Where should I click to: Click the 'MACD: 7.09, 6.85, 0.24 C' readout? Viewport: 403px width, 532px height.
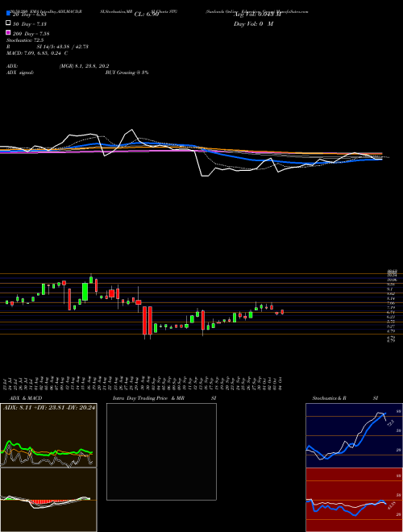(x=37, y=53)
